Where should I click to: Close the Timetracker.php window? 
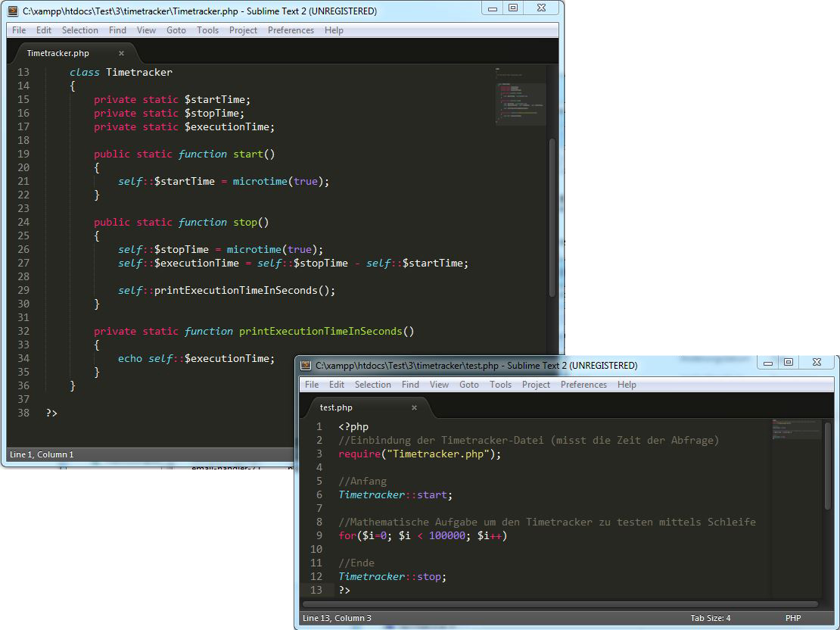tap(542, 8)
